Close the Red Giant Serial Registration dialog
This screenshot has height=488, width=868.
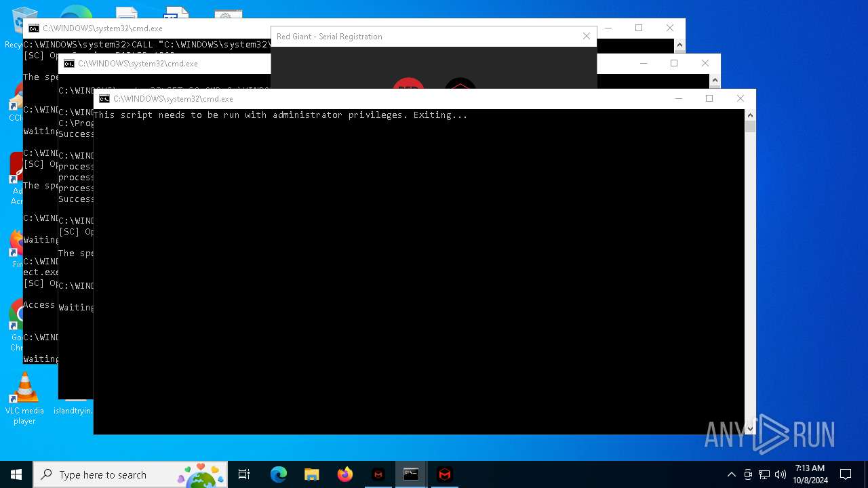[587, 37]
